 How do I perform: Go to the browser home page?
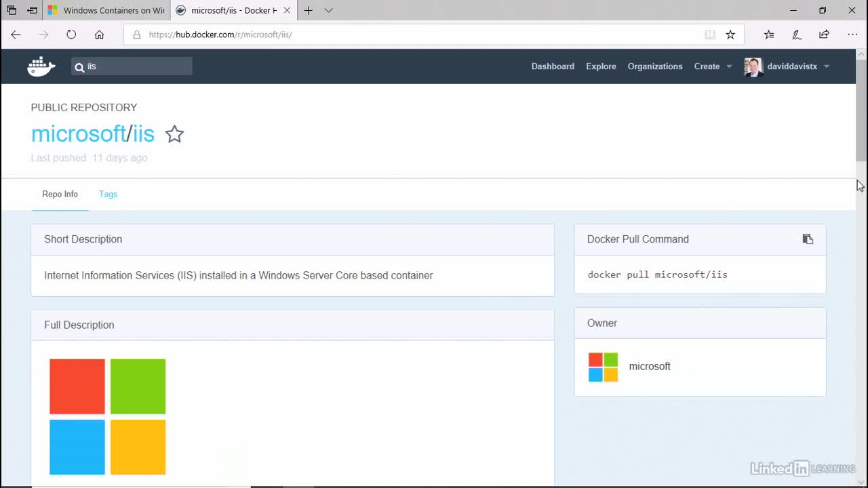coord(99,35)
